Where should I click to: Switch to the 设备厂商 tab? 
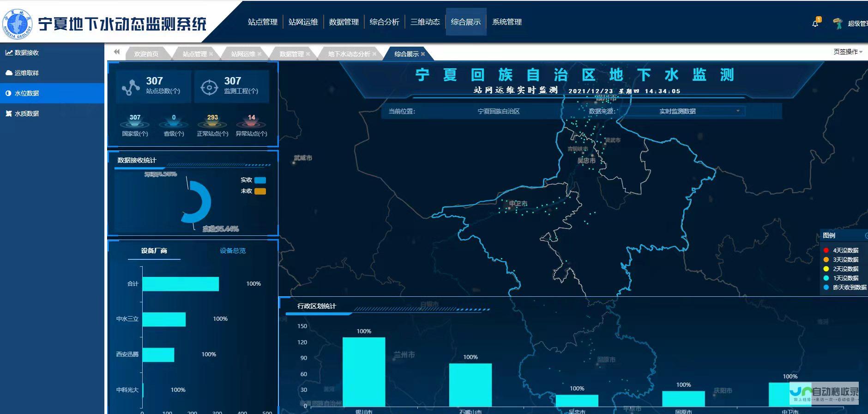coord(154,251)
